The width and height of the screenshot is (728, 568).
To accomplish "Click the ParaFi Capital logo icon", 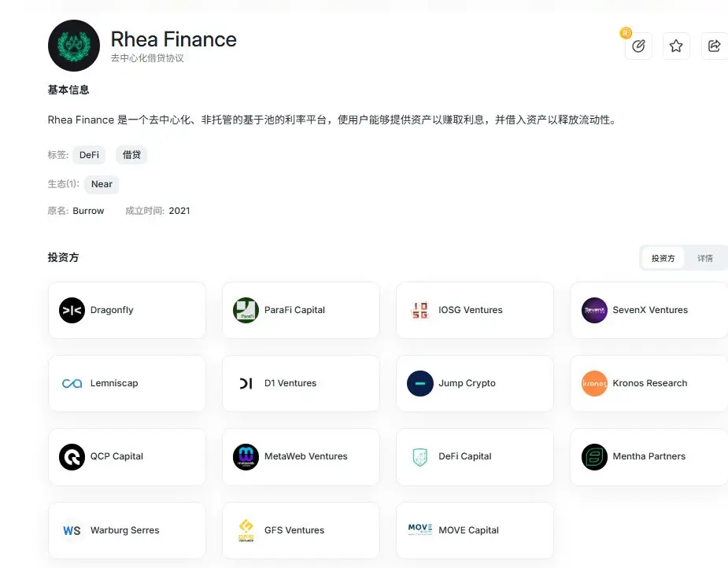I will click(x=246, y=310).
